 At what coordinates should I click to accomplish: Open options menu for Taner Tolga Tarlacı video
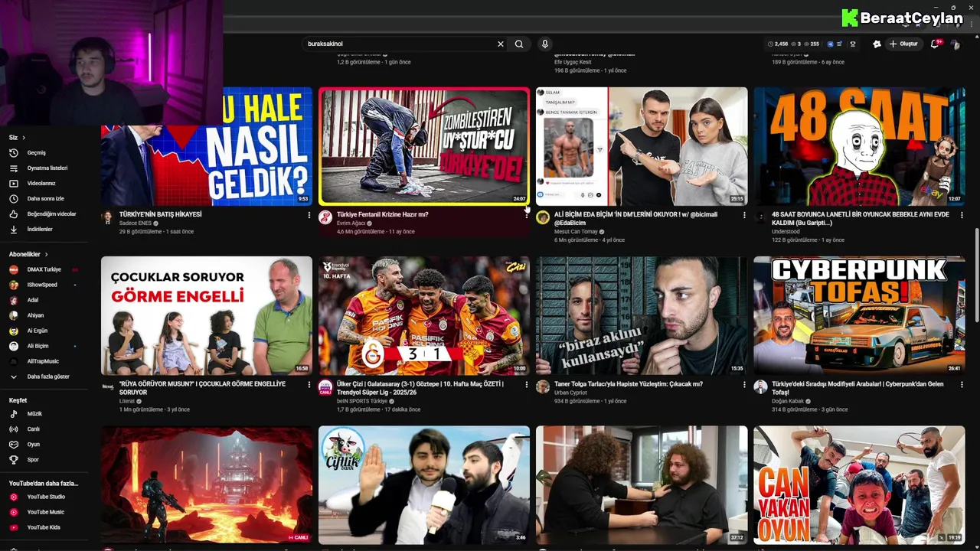click(744, 384)
